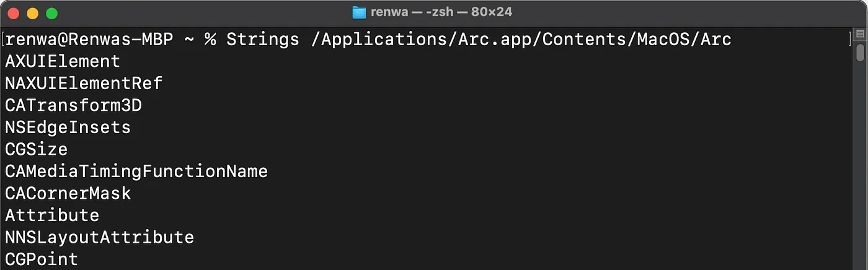The image size is (868, 270).
Task: Click the 'NNSLayoutAttribute' output line
Action: (x=99, y=237)
